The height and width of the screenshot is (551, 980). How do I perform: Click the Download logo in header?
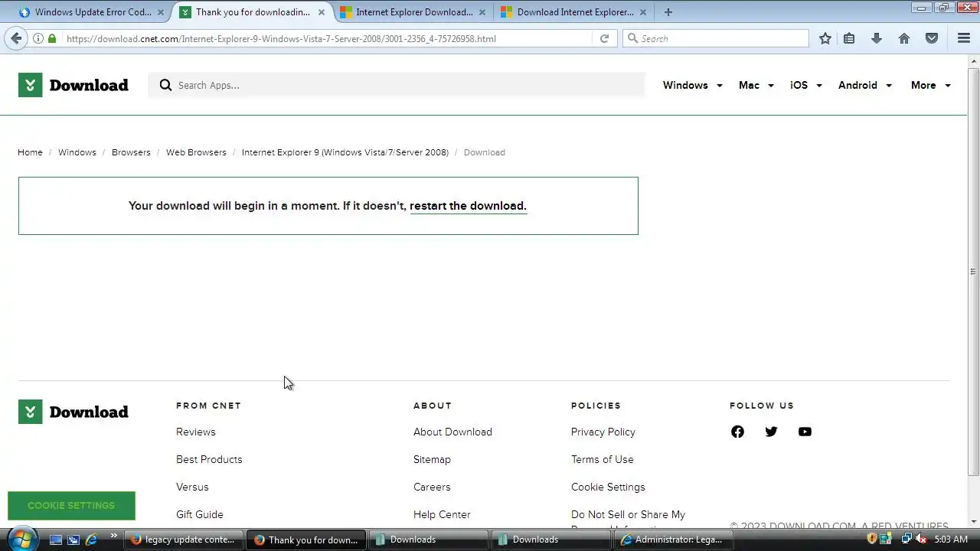(x=73, y=85)
